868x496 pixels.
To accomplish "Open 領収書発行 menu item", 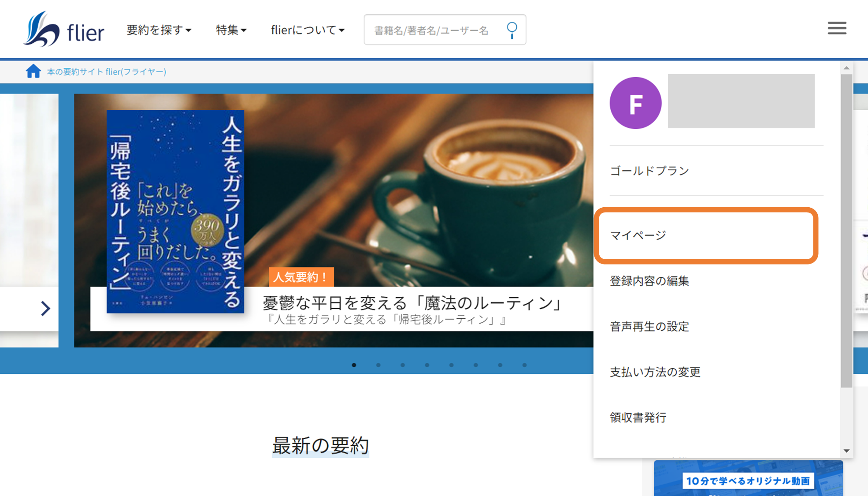I will click(638, 417).
